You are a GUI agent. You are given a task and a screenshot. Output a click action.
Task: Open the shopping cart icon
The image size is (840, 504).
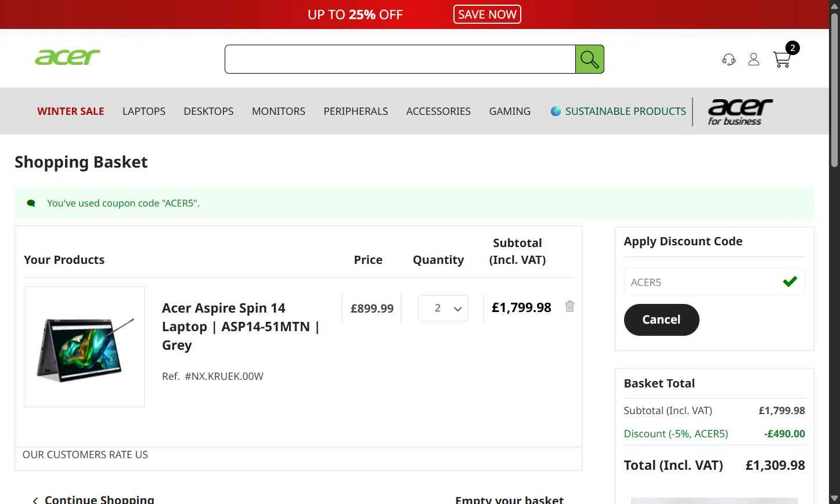tap(781, 59)
